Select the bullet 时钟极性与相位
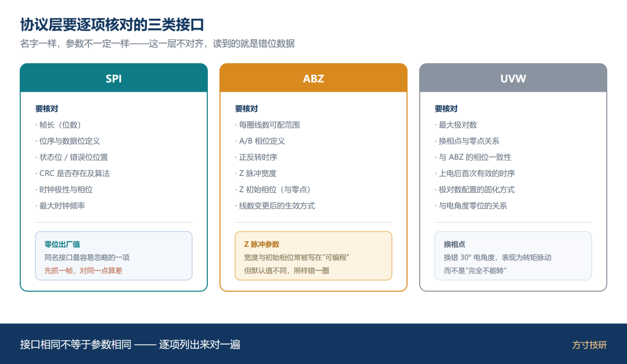Viewport: 627px width, 364px height. tap(64, 190)
